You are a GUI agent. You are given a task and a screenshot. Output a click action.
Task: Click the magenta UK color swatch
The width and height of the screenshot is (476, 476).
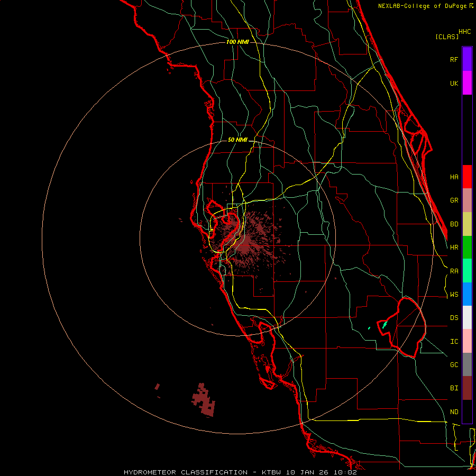point(467,83)
